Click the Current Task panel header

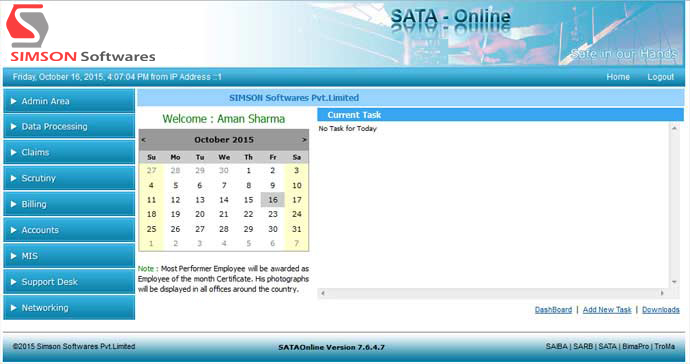tap(500, 115)
